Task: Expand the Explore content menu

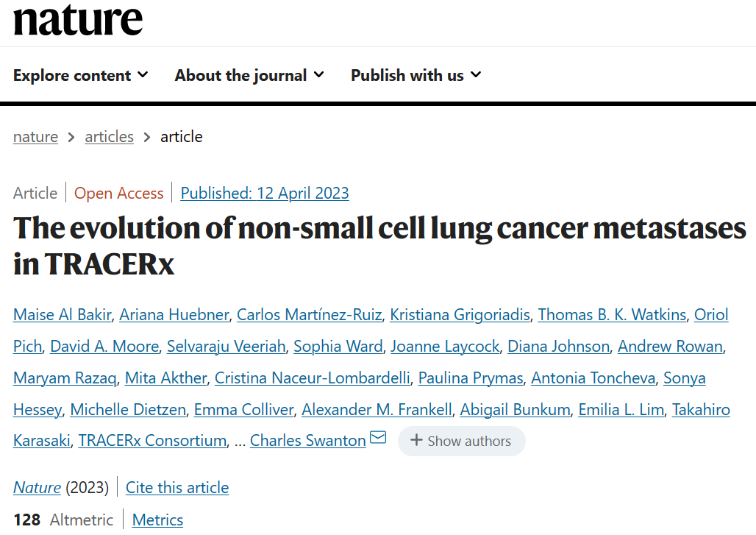Action: point(81,75)
